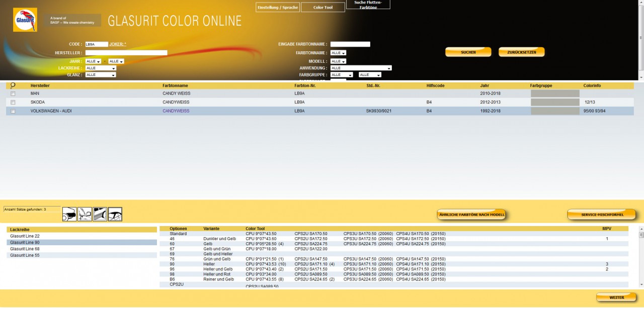Click the magnifier icon in results header
This screenshot has height=309, width=644.
pos(13,86)
